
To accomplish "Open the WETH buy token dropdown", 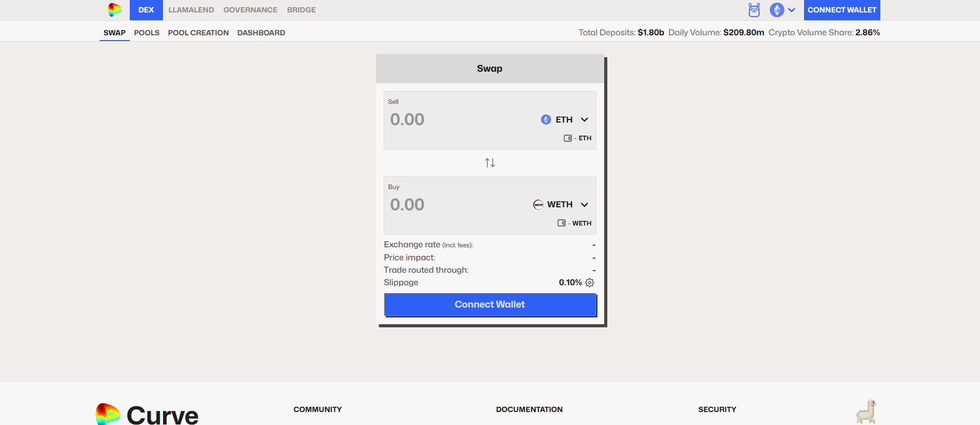I will (561, 205).
